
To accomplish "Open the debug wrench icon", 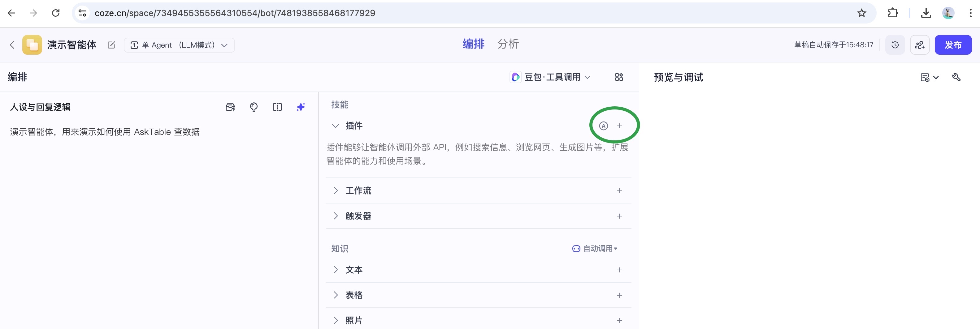I will pos(956,78).
